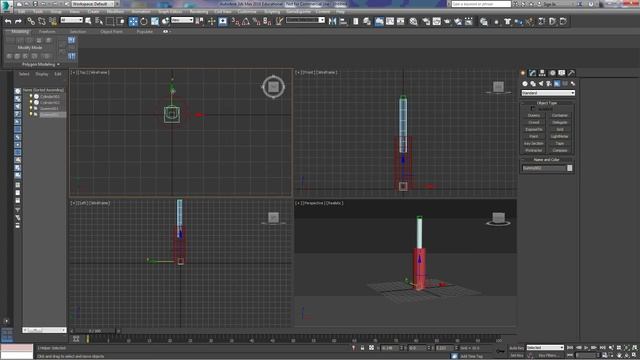Click the Compass helper button

point(560,150)
